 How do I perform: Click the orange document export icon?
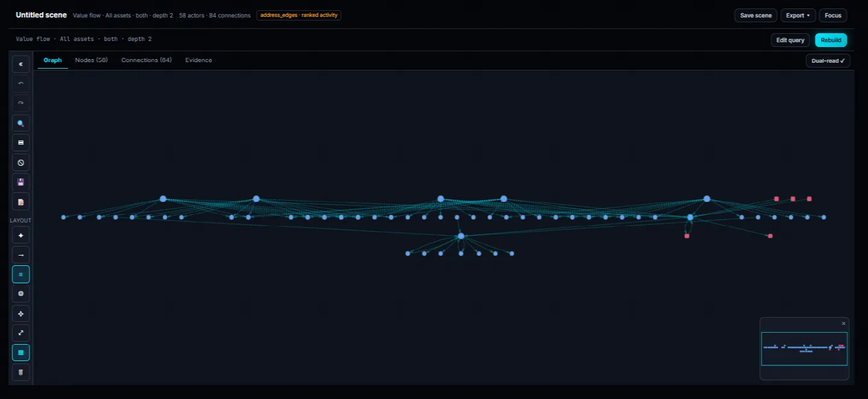pos(20,202)
